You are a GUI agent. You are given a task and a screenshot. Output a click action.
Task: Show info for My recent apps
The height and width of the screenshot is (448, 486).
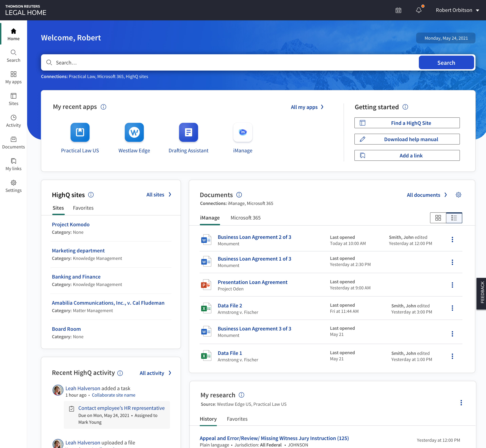[x=103, y=107]
